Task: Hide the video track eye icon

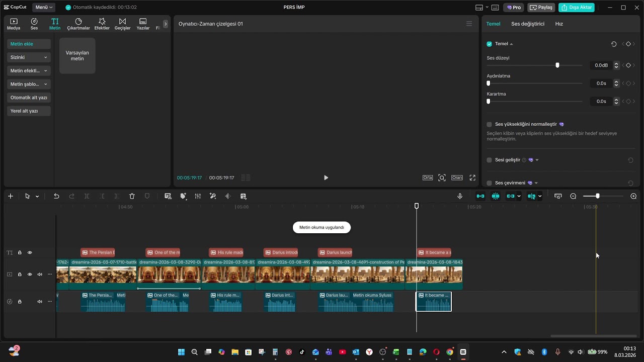Action: click(30, 274)
